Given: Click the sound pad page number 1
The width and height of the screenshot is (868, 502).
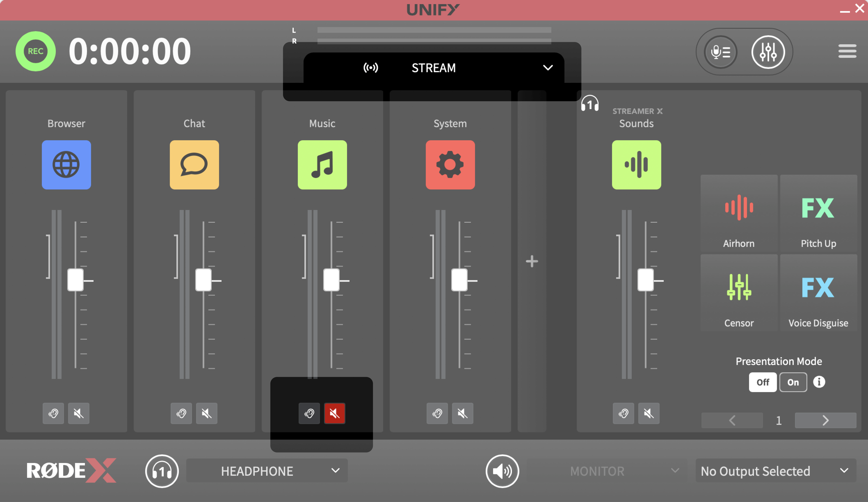Looking at the screenshot, I should click(779, 420).
